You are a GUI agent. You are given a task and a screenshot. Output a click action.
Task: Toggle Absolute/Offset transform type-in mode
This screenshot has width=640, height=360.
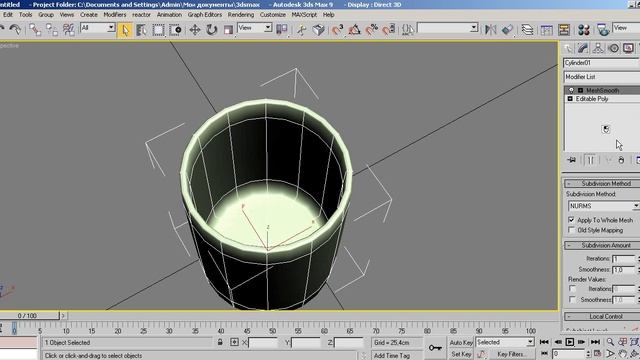tap(234, 342)
